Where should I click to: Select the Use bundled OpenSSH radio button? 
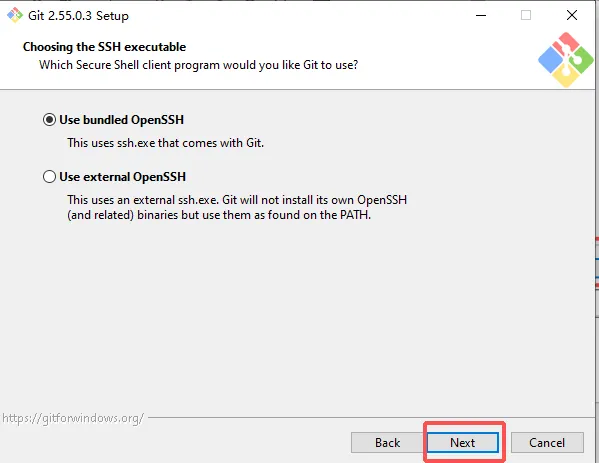point(49,120)
